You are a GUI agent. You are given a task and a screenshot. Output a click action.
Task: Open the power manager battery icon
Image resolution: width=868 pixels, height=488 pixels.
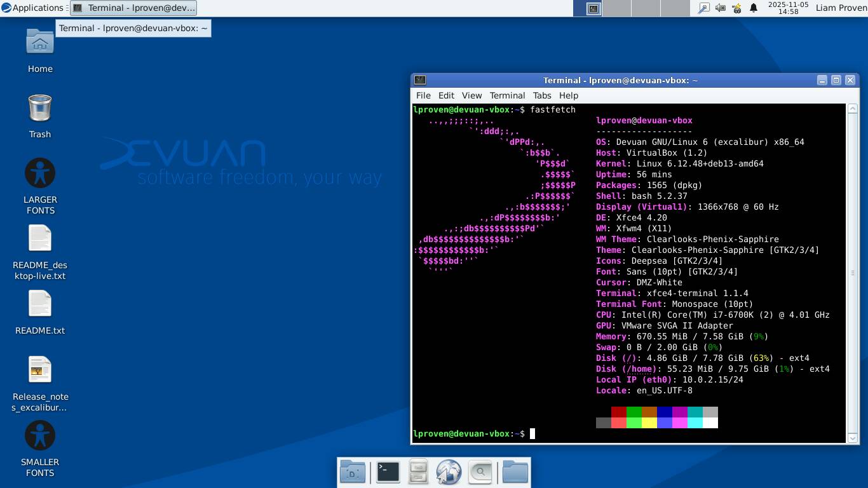[x=737, y=8]
